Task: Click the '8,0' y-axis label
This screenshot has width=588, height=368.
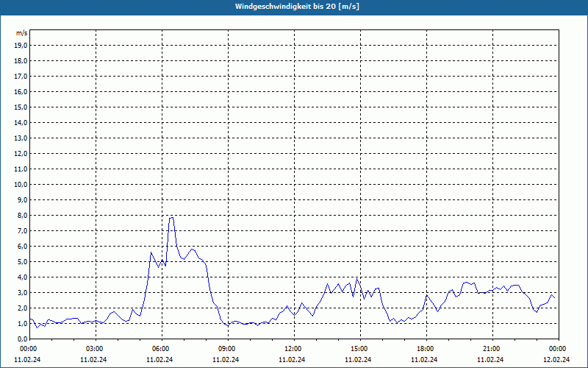Action: (x=22, y=215)
